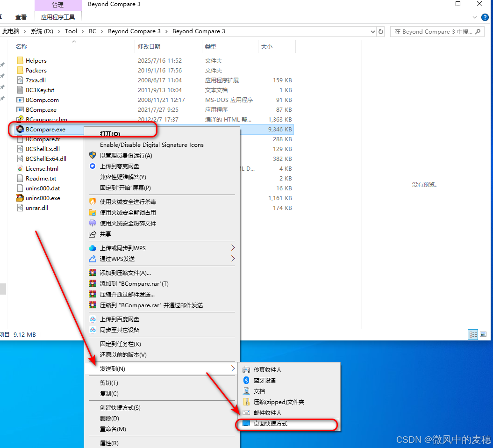Switch to details view icon in status bar
This screenshot has width=493, height=448.
click(473, 334)
